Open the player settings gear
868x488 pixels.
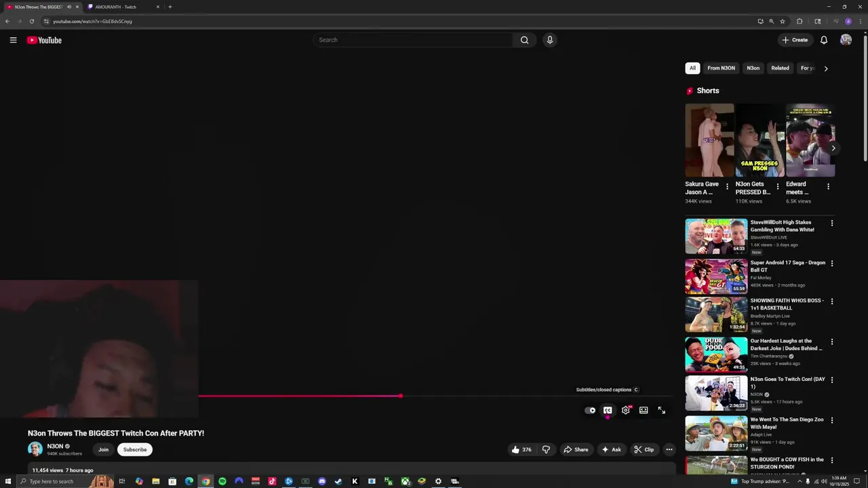(626, 410)
